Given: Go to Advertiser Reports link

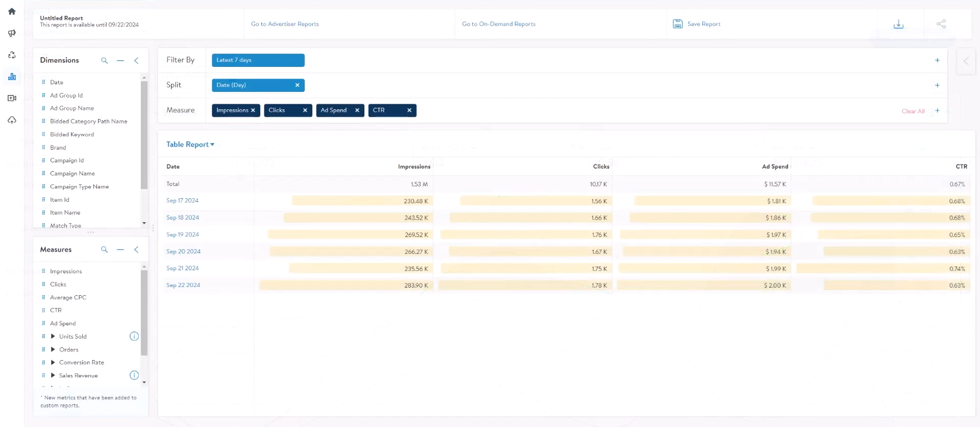Looking at the screenshot, I should point(285,24).
